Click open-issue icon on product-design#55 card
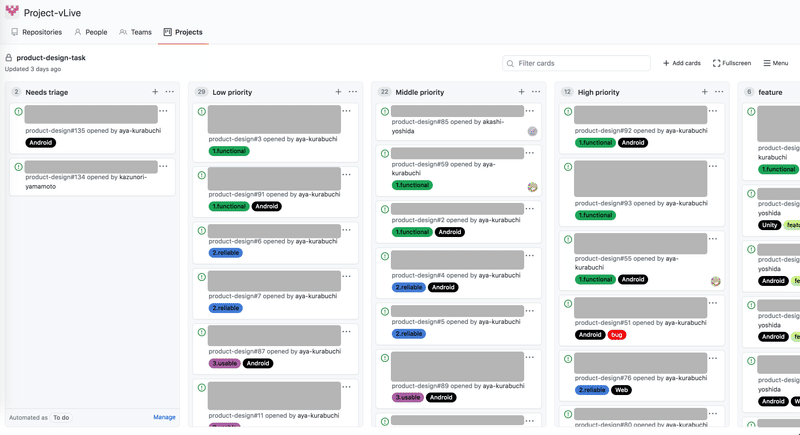 point(568,239)
